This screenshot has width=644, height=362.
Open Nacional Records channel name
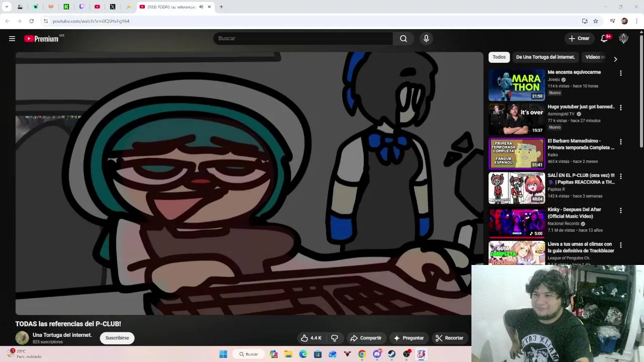tap(563, 224)
